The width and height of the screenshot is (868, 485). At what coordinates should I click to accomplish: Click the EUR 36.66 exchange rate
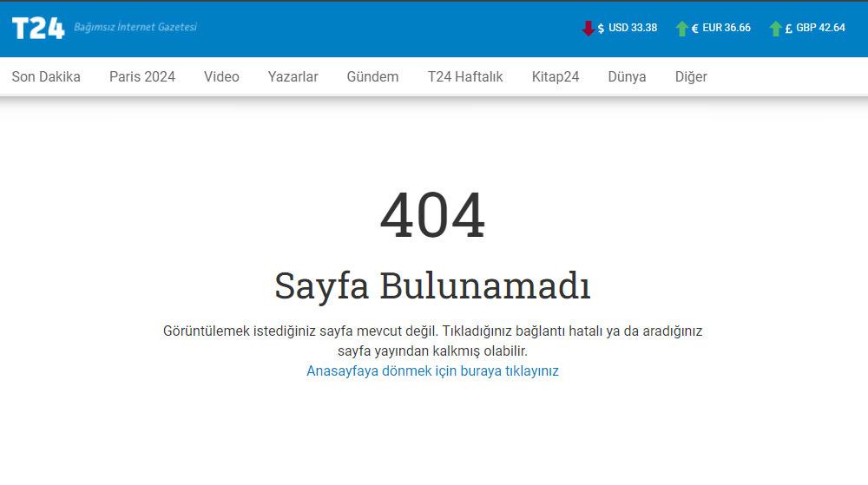(727, 28)
